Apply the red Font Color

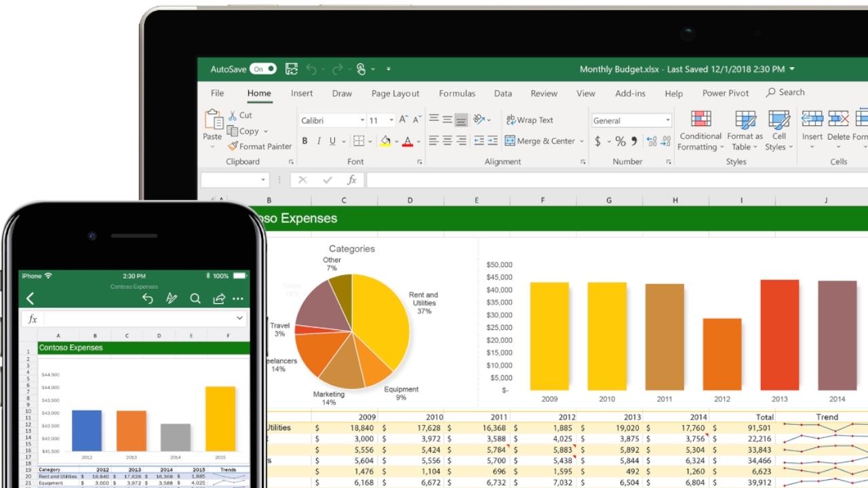pyautogui.click(x=408, y=141)
